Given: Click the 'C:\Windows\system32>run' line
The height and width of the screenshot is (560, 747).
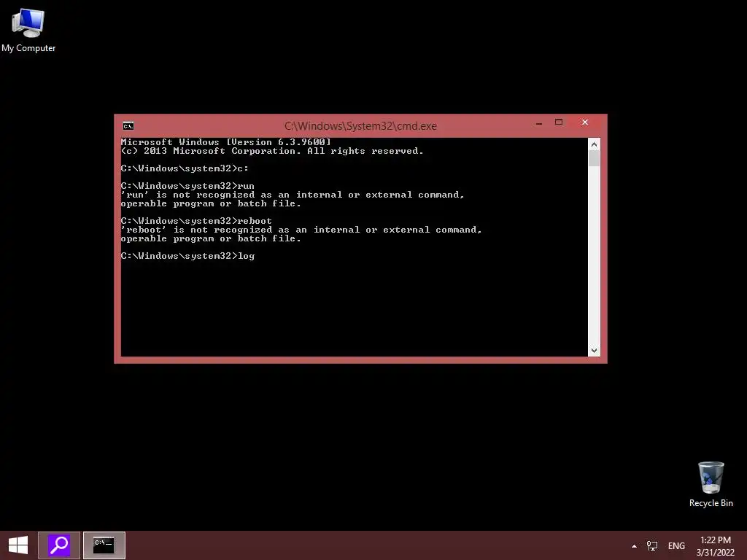Looking at the screenshot, I should pyautogui.click(x=187, y=186).
